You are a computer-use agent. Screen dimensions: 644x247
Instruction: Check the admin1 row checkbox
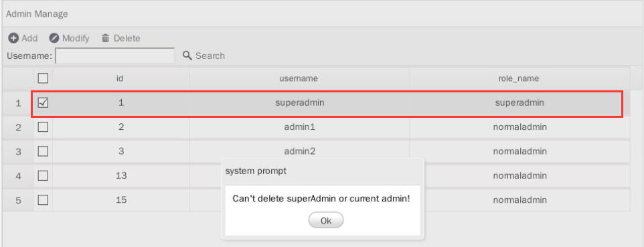(x=43, y=127)
